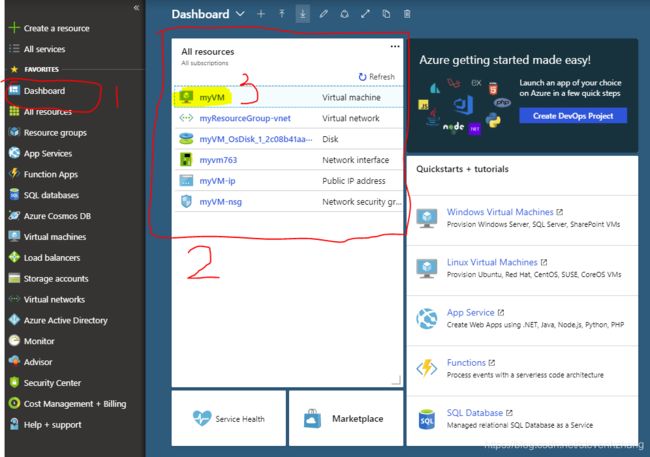The image size is (650, 457).
Task: Click the clone dashboard copy icon
Action: click(386, 14)
